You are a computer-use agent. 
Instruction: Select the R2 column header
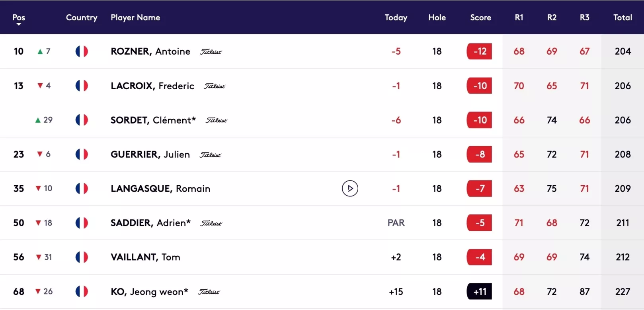pos(552,18)
